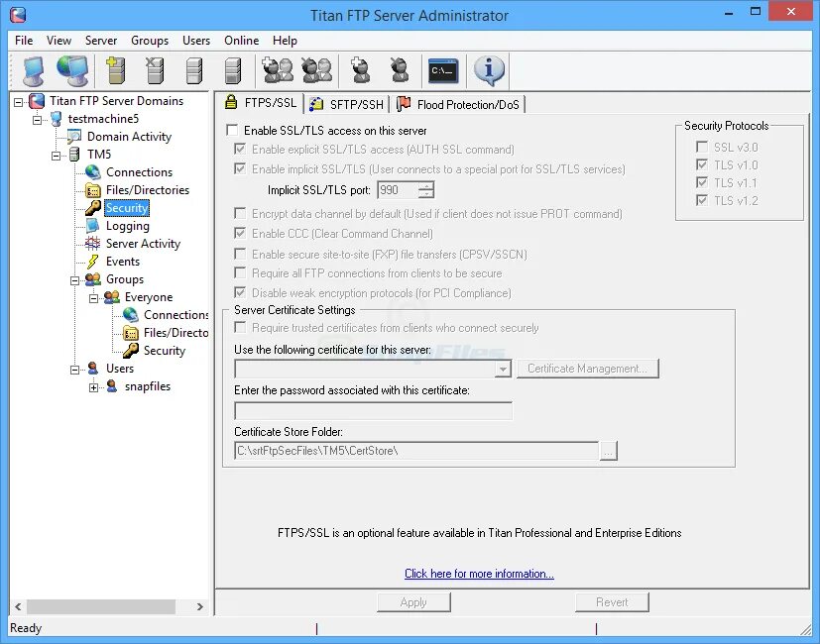Toggle Enable CCC Clear Command Channel checkbox
The height and width of the screenshot is (644, 820).
coord(240,233)
